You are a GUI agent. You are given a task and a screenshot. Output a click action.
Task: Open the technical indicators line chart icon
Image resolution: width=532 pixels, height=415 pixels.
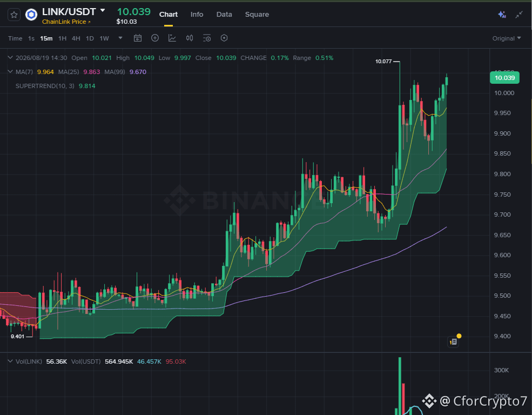click(172, 38)
